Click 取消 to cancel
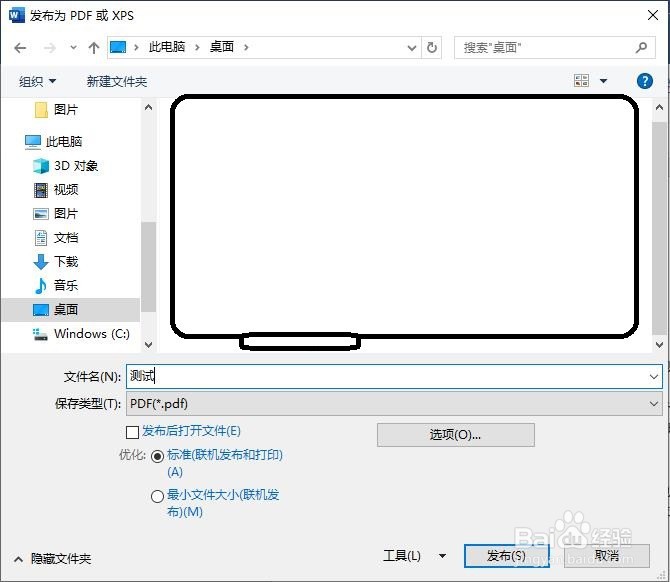670x582 pixels. click(x=607, y=556)
